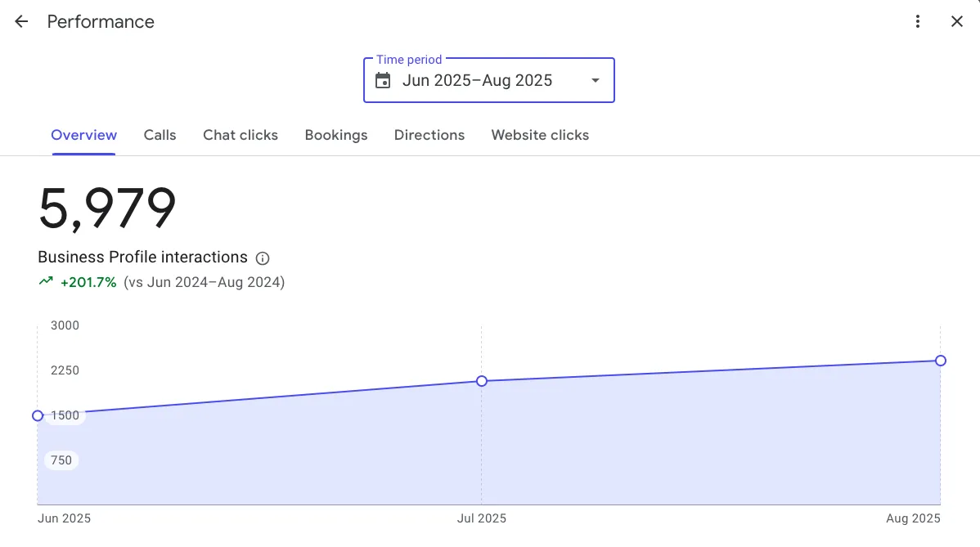Click the green trending-up arrow icon
The width and height of the screenshot is (980, 547).
pyautogui.click(x=46, y=282)
